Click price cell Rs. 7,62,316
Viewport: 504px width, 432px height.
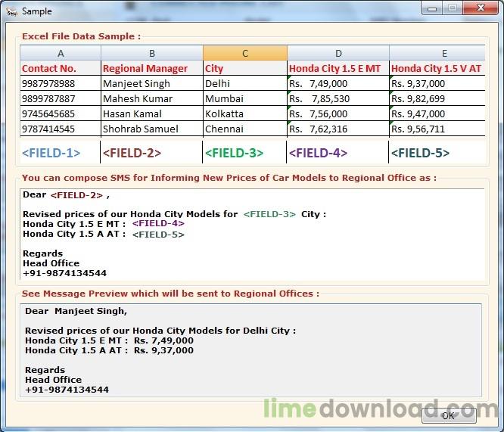coord(338,129)
